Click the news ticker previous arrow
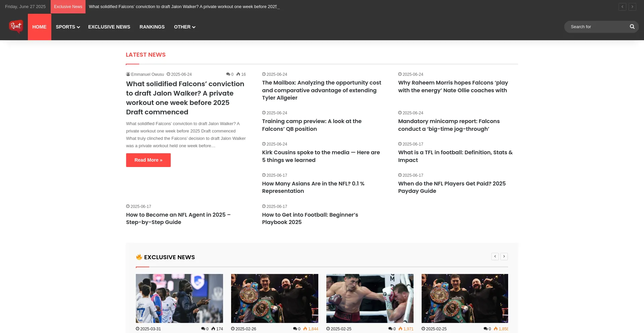The width and height of the screenshot is (644, 333). coord(623,7)
